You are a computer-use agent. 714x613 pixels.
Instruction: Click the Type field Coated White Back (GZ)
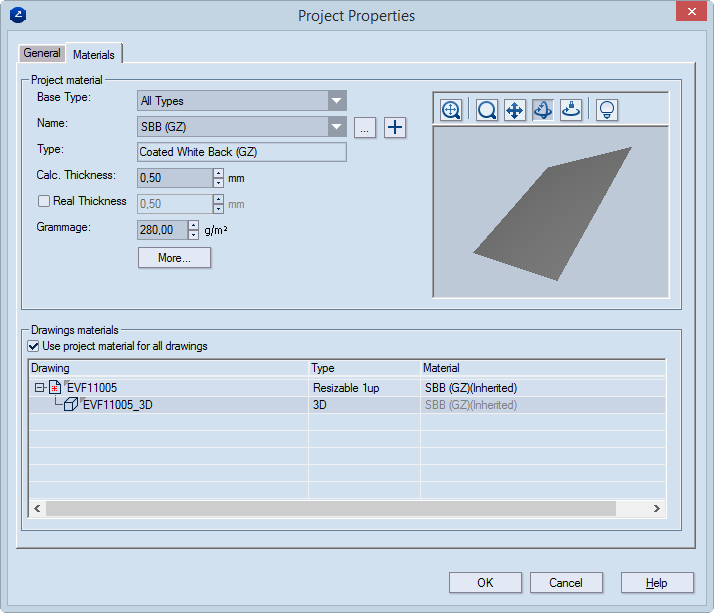pos(242,152)
